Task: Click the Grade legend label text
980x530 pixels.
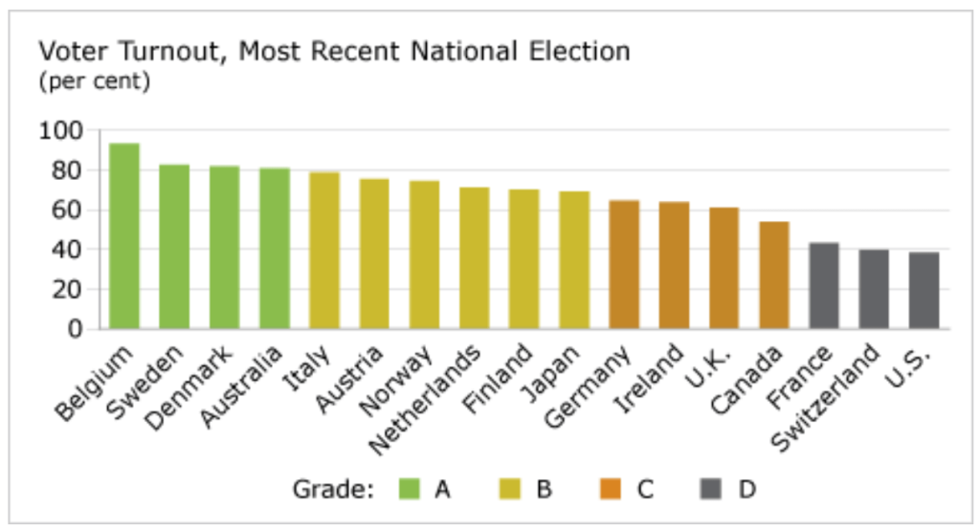Action: (332, 490)
